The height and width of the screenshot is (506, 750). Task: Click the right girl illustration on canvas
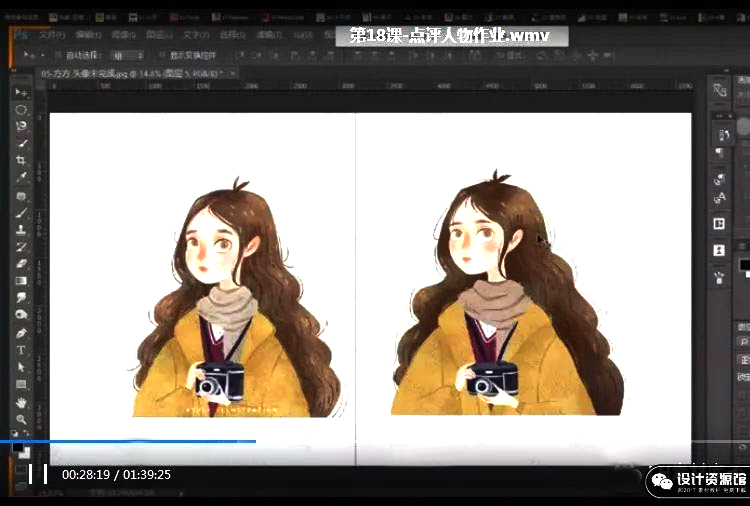[508, 293]
